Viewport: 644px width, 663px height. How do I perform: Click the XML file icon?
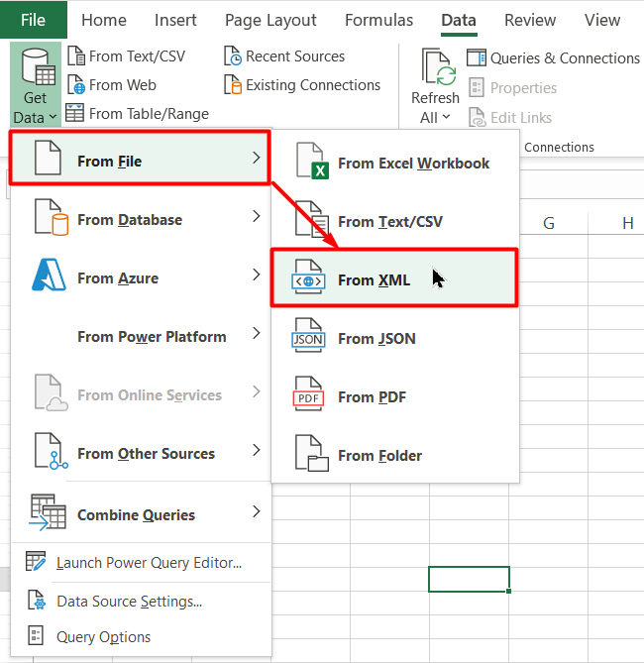click(x=308, y=277)
